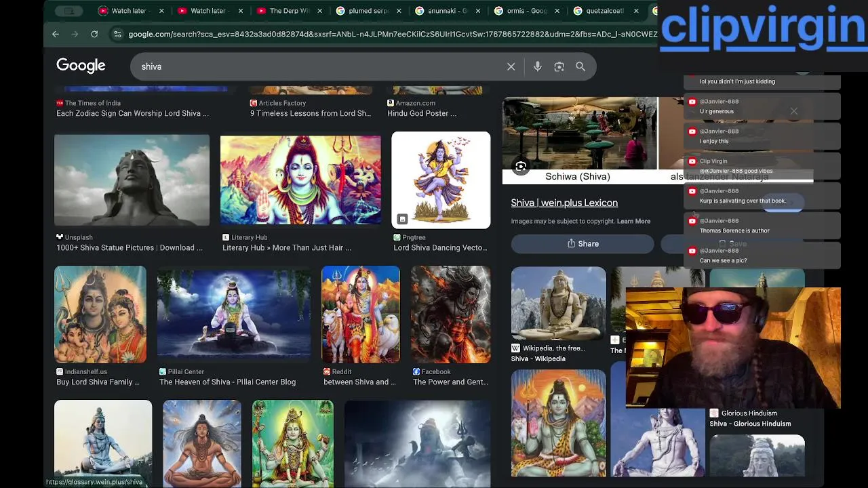Click the Share button in the preview panel
Screen dimensions: 868x488
(x=583, y=244)
